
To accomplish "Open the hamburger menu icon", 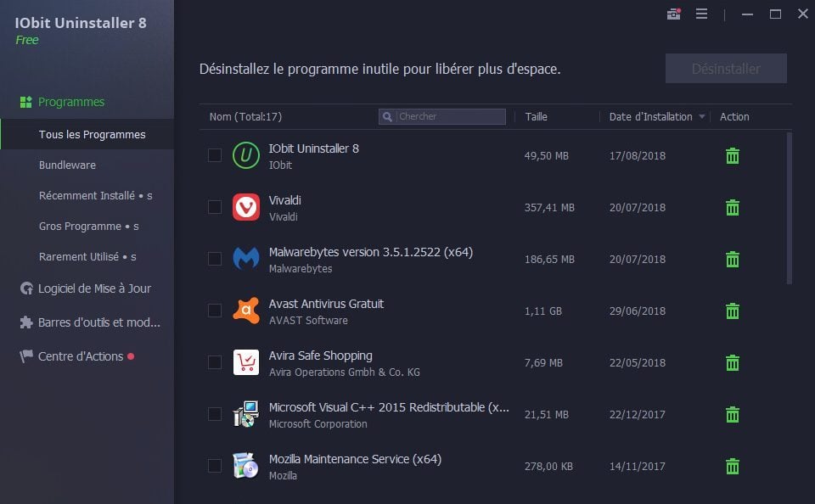I will (701, 14).
